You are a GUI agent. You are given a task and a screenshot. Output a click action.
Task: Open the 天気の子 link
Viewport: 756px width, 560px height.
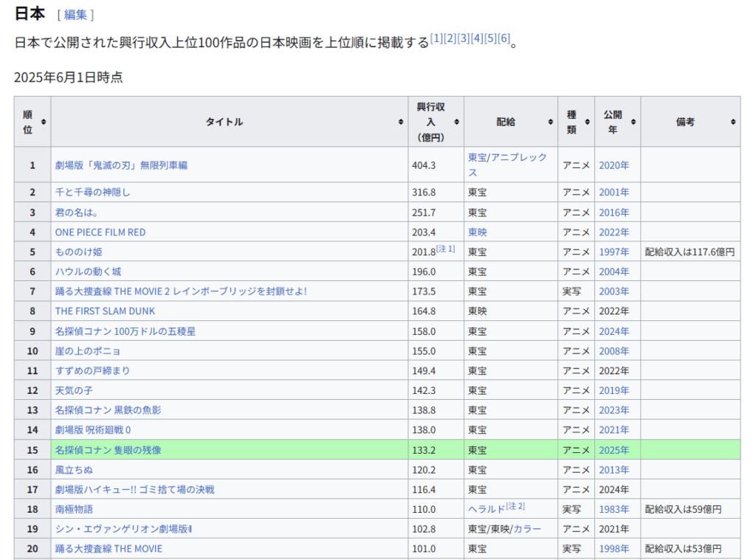coord(74,391)
